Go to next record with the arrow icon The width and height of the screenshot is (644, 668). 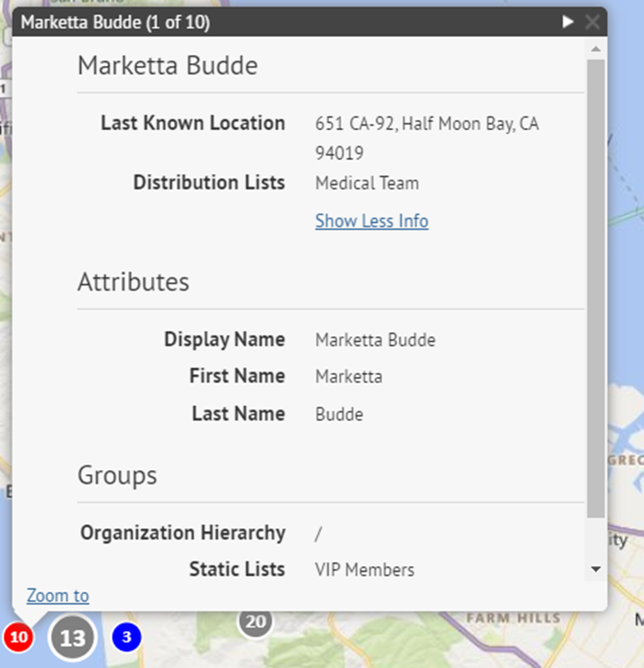[567, 21]
